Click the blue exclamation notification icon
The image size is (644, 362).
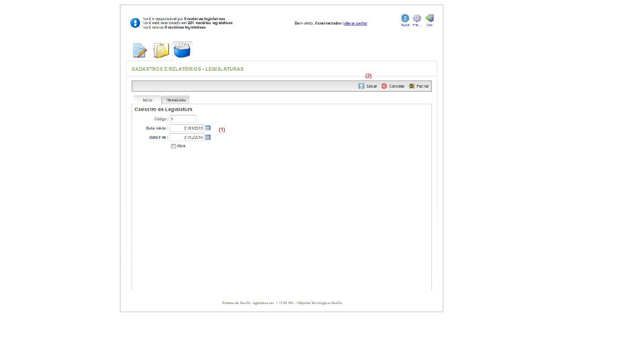pyautogui.click(x=135, y=23)
